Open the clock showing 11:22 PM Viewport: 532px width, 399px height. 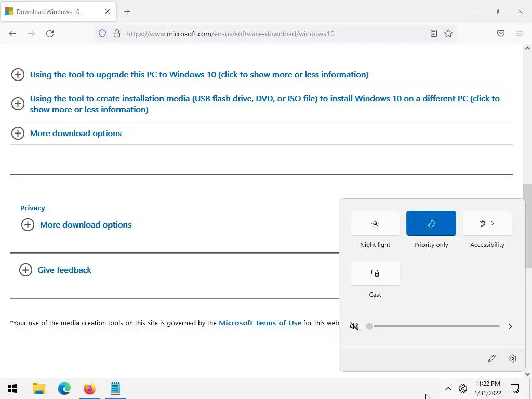487,389
